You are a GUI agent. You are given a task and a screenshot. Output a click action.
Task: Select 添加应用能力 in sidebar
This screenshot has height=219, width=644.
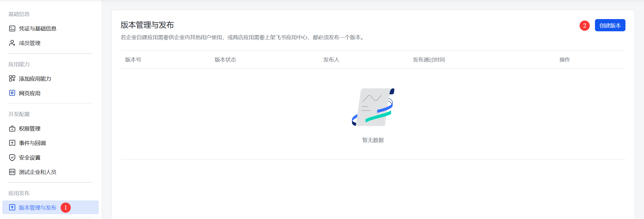35,79
